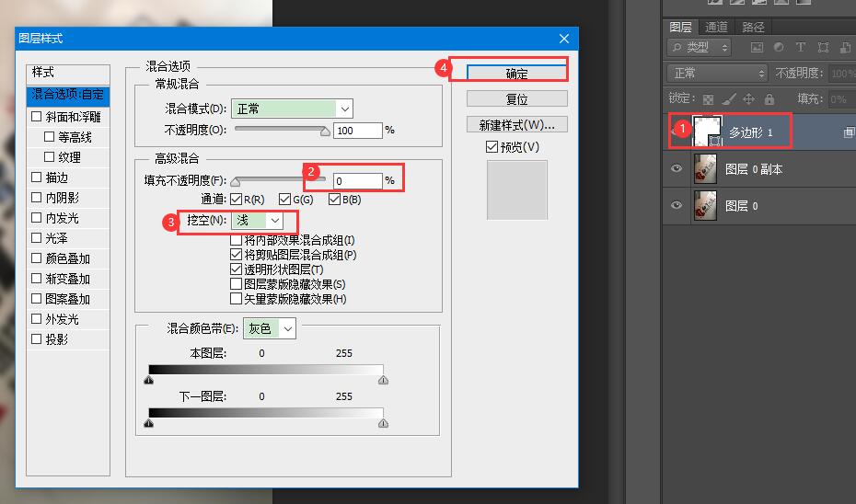This screenshot has width=856, height=504.
Task: Filter layers by type (T) icon
Action: click(x=801, y=48)
